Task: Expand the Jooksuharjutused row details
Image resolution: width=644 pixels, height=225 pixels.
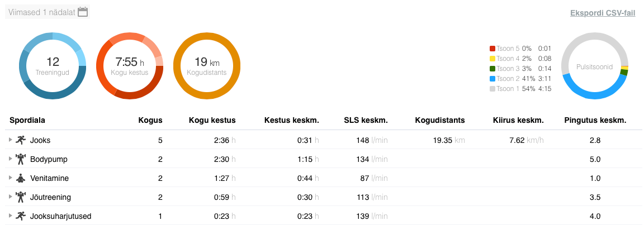Action: [10, 216]
